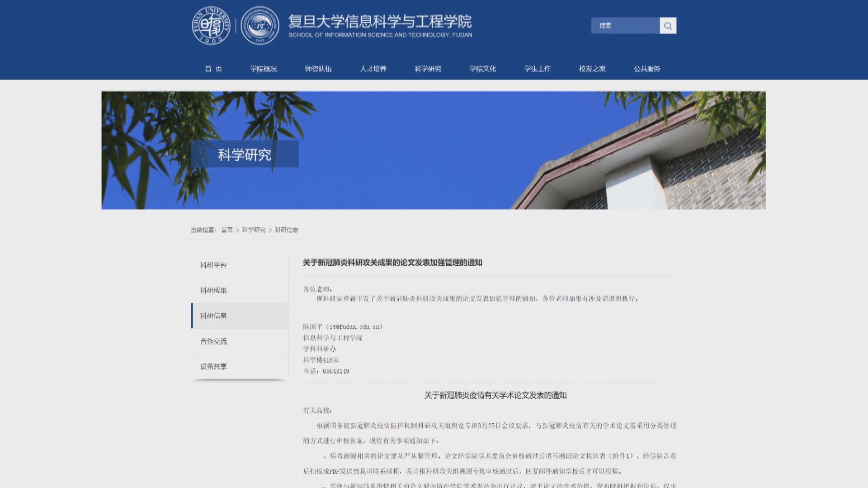Open the 科学研究 navigation menu
This screenshot has height=488, width=868.
click(x=428, y=69)
